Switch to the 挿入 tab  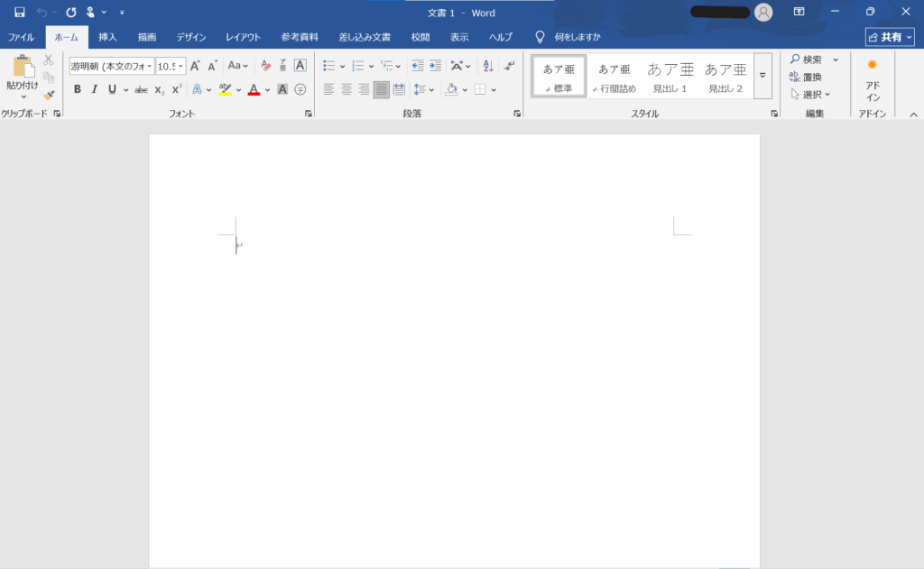coord(107,37)
